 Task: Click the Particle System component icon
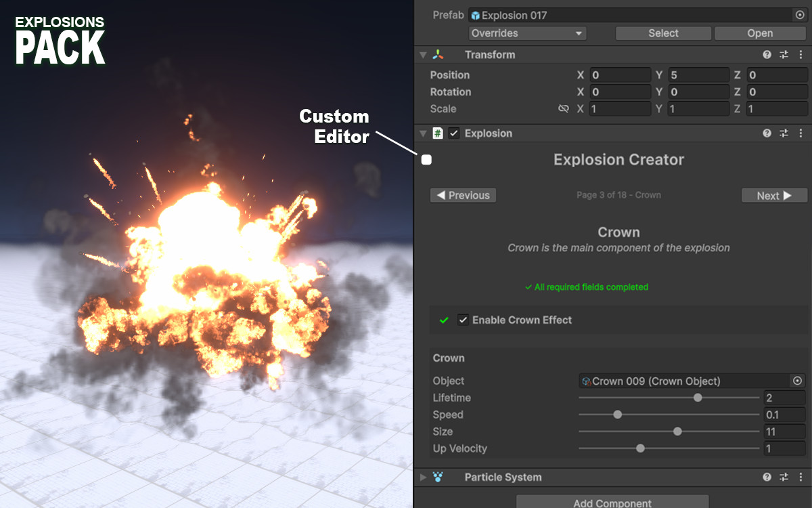(436, 477)
